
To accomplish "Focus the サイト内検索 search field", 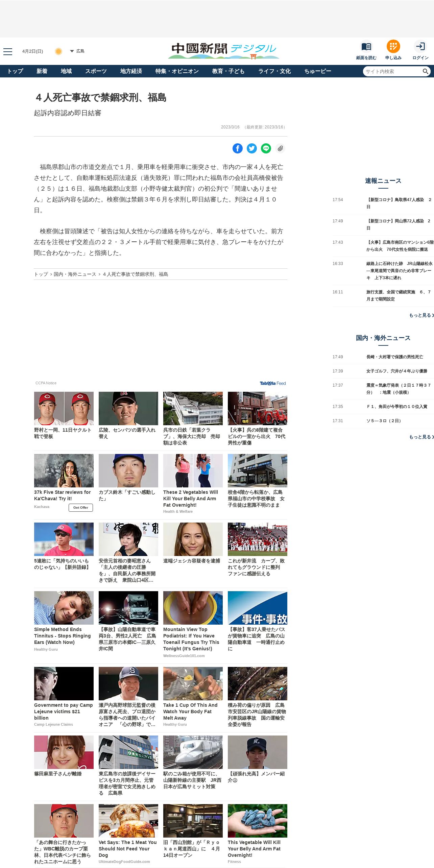I will (392, 71).
